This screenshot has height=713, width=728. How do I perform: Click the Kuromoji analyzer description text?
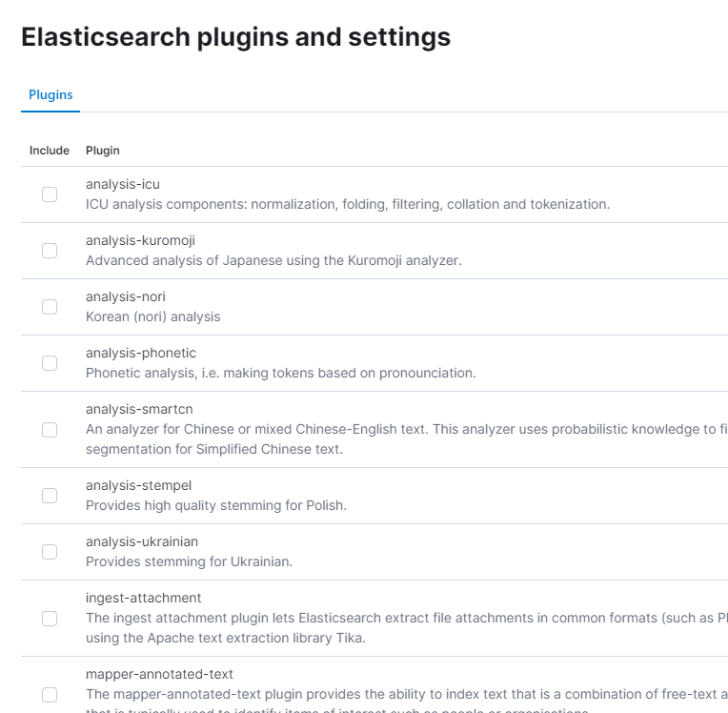click(273, 260)
